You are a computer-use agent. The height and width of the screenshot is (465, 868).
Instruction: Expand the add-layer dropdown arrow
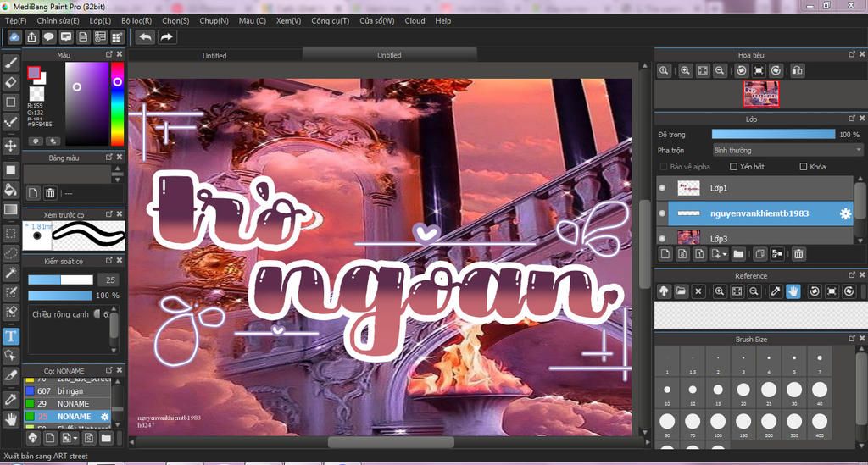coord(725,254)
